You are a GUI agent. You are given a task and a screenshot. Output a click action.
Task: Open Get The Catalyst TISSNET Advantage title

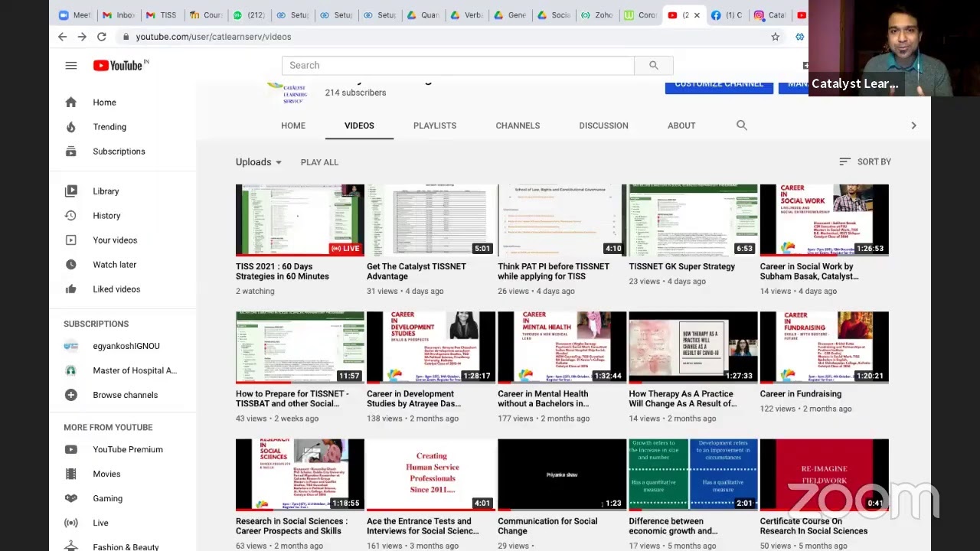point(416,272)
